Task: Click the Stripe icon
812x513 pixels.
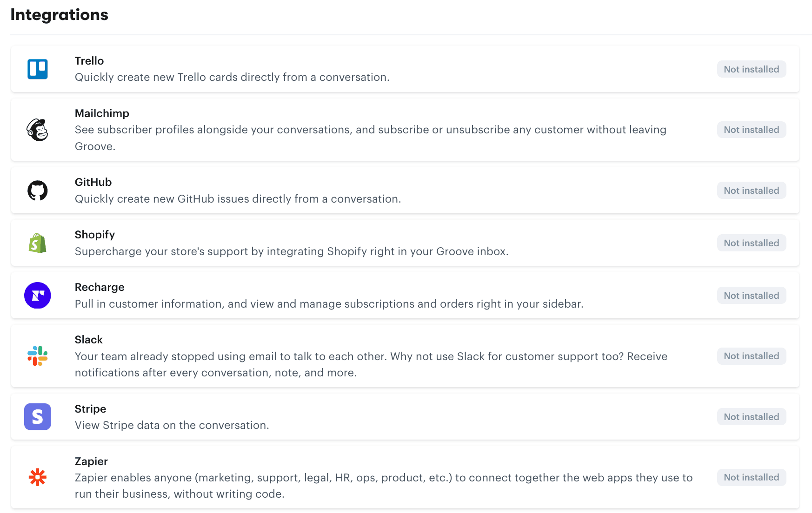Action: pos(37,417)
